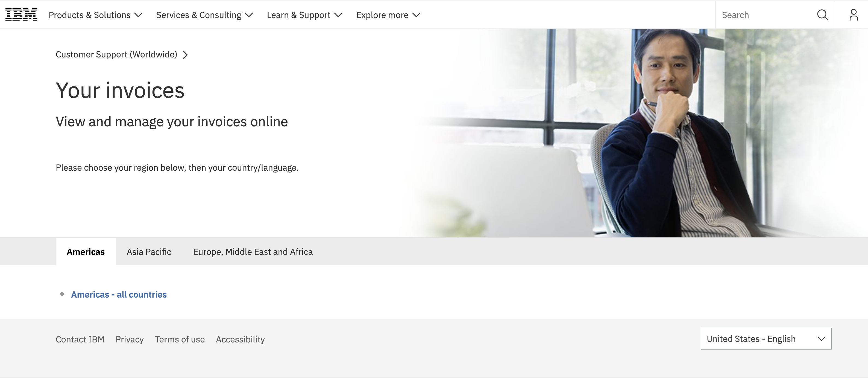The image size is (868, 378).
Task: Select the Americas tab
Action: point(86,252)
